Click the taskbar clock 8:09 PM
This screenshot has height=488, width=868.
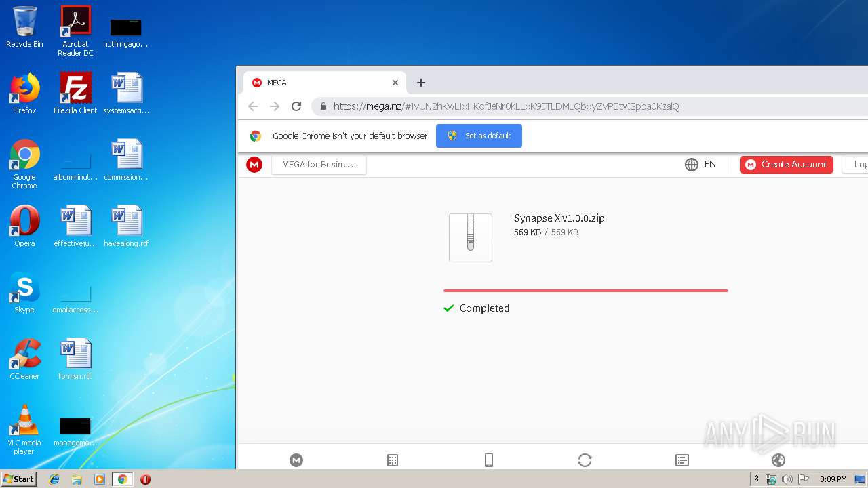tap(833, 479)
